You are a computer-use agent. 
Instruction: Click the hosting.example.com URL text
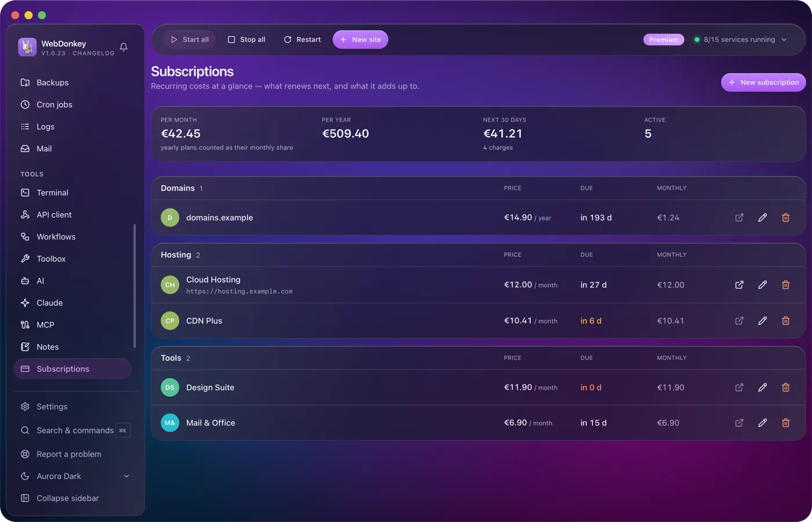coord(240,292)
